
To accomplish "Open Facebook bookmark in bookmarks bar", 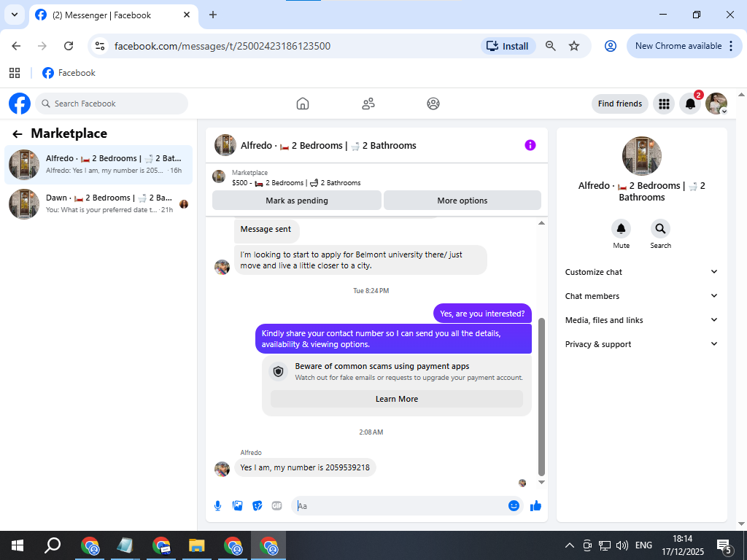I will click(x=69, y=73).
